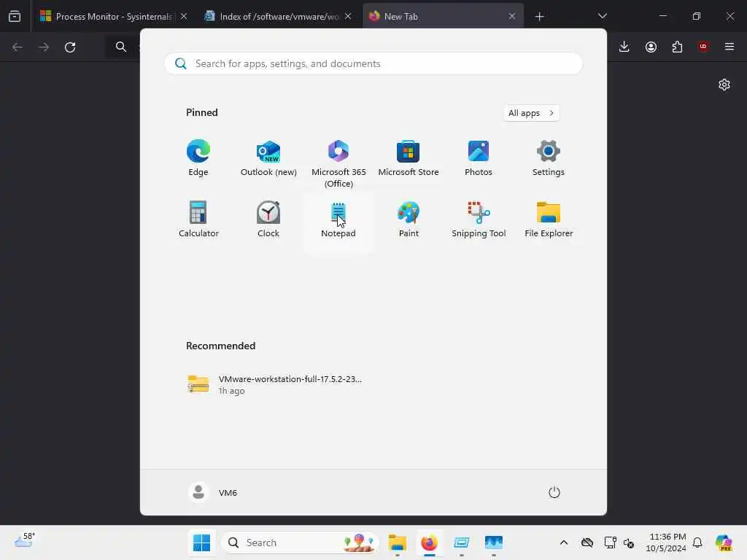Open the blue graph app on taskbar
Viewport: 747px width, 560px height.
click(x=494, y=542)
